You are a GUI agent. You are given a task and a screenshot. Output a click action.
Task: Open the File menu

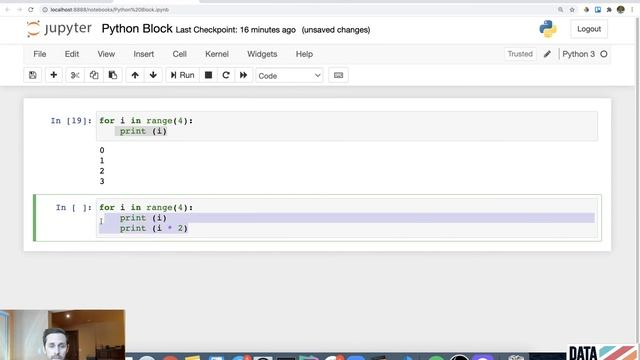40,54
